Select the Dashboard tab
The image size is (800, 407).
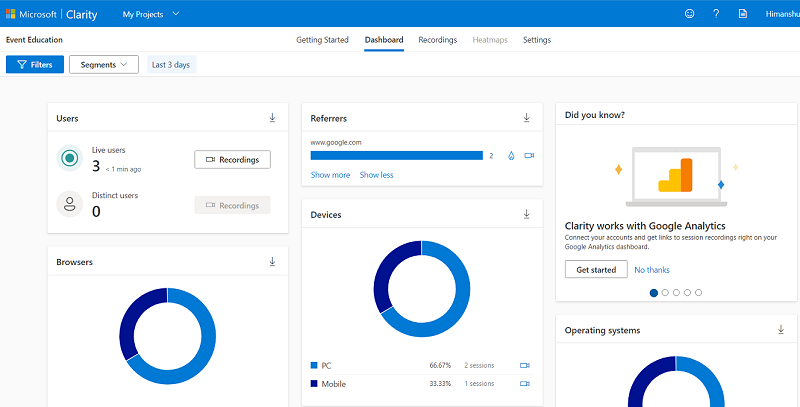(x=384, y=40)
